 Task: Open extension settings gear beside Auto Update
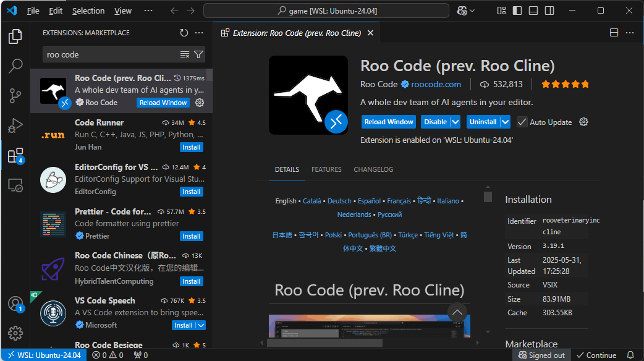(x=583, y=122)
